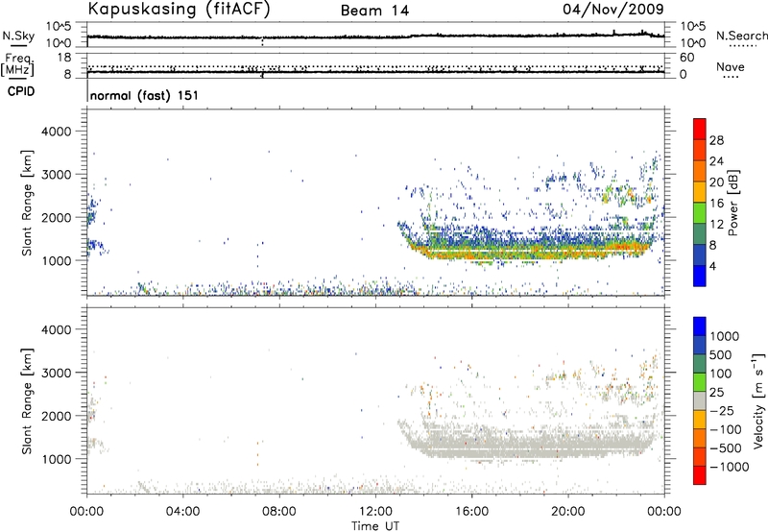Select the Velocity [m s-1] colorbar title
The width and height of the screenshot is (768, 532).
tap(758, 400)
